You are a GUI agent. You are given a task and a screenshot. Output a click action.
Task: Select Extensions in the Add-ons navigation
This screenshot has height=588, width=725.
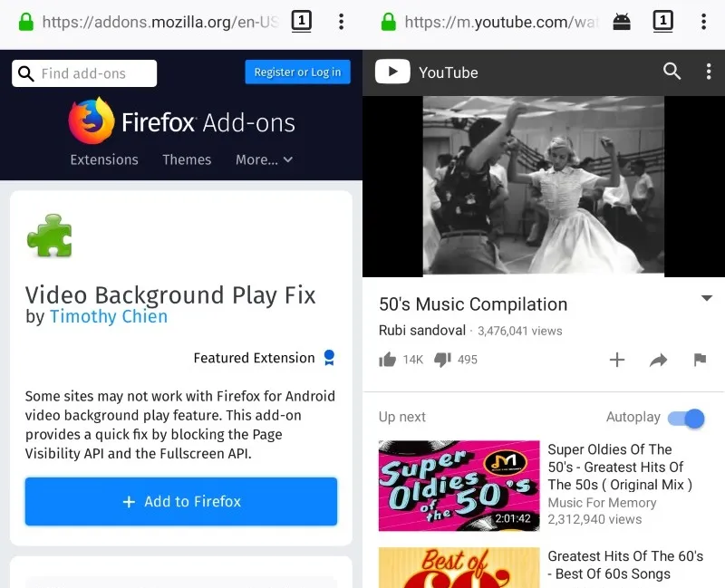[x=103, y=159]
